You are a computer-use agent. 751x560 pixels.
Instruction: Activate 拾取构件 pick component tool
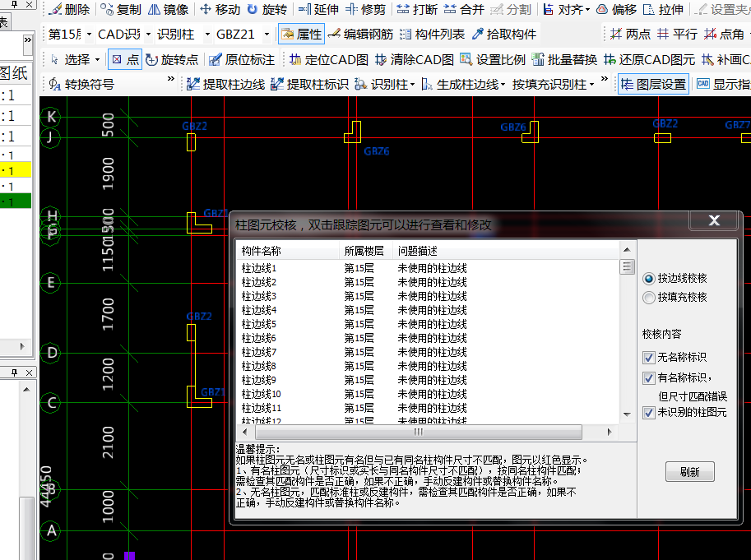(x=504, y=34)
